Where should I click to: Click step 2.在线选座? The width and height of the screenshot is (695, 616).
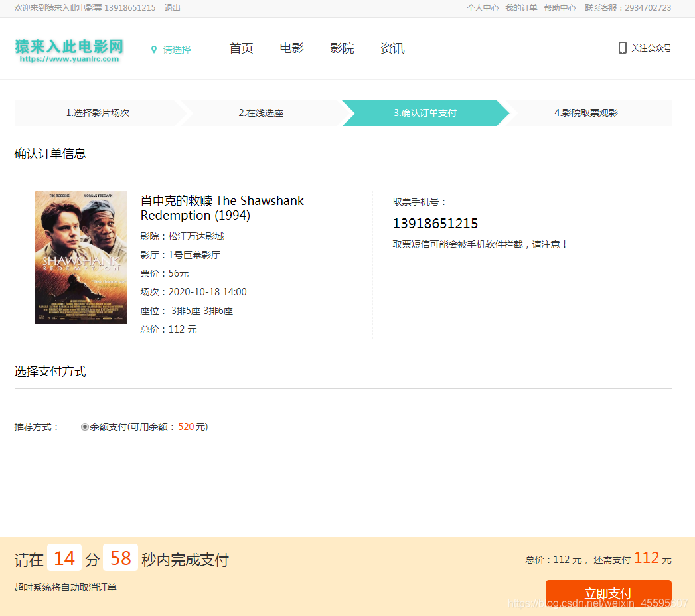pos(261,113)
